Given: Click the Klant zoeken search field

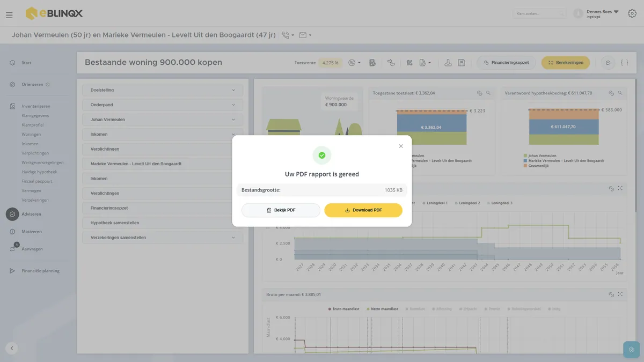Looking at the screenshot, I should (539, 13).
